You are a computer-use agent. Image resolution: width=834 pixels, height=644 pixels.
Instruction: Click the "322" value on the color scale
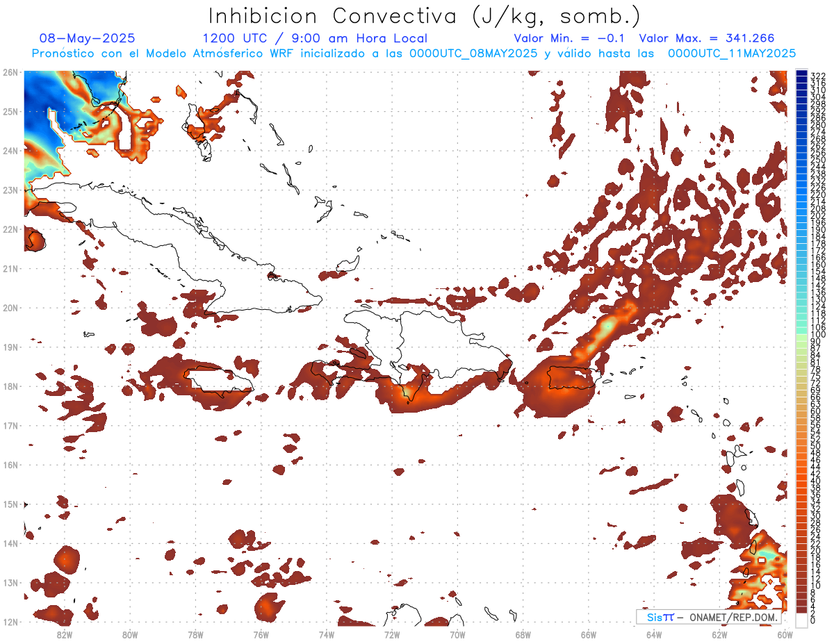(x=818, y=76)
